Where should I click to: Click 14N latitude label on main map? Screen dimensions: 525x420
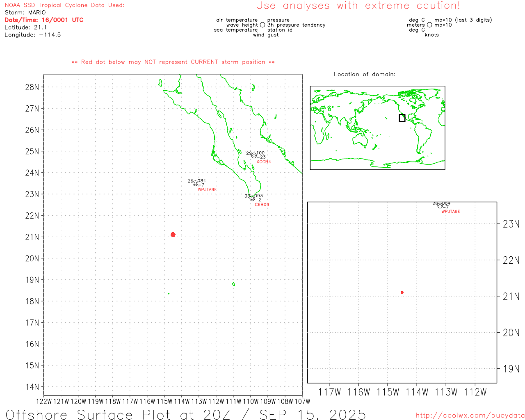pyautogui.click(x=32, y=387)
